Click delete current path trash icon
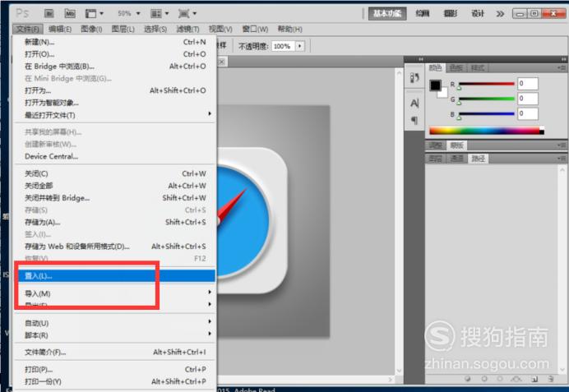The width and height of the screenshot is (569, 392). [550, 379]
